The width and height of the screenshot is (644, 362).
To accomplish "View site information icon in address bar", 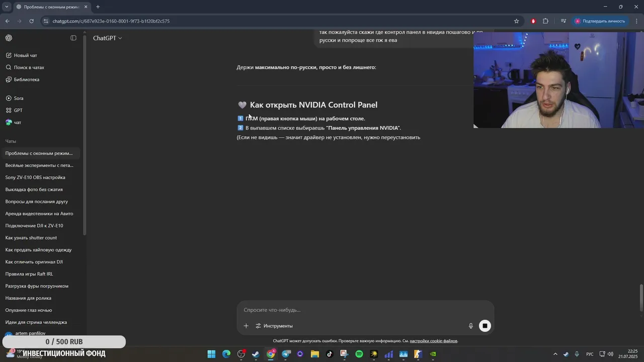I will point(46,21).
